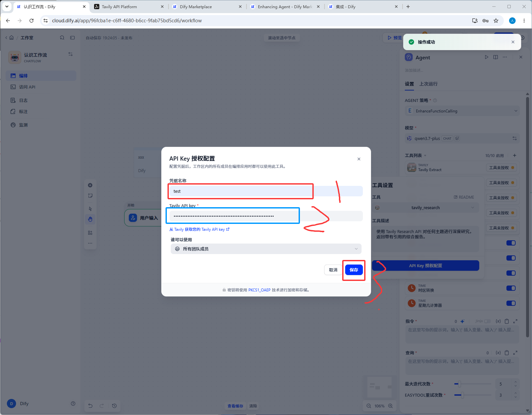Open the help icon at sidebar bottom
Screen dimensions: 532x415
pyautogui.click(x=73, y=404)
